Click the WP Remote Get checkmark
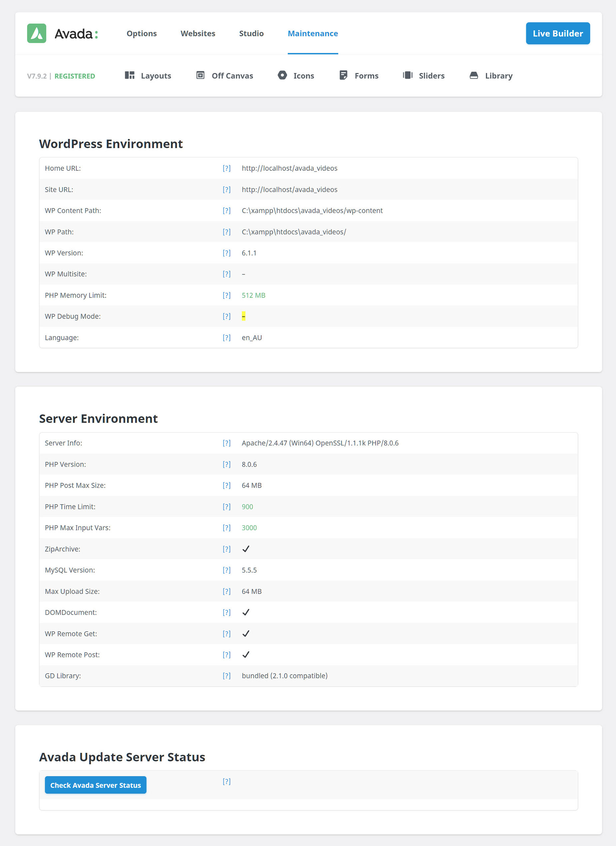This screenshot has height=846, width=616. (x=245, y=633)
